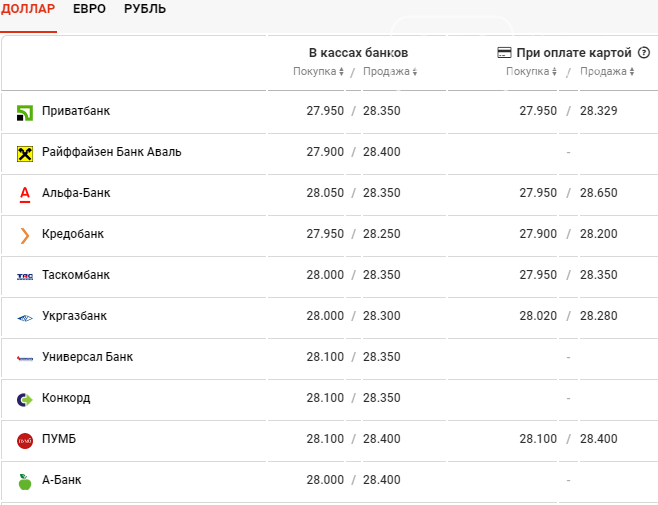Image resolution: width=658 pixels, height=505 pixels.
Task: Click the Таскомбанк logo icon
Action: pos(25,276)
